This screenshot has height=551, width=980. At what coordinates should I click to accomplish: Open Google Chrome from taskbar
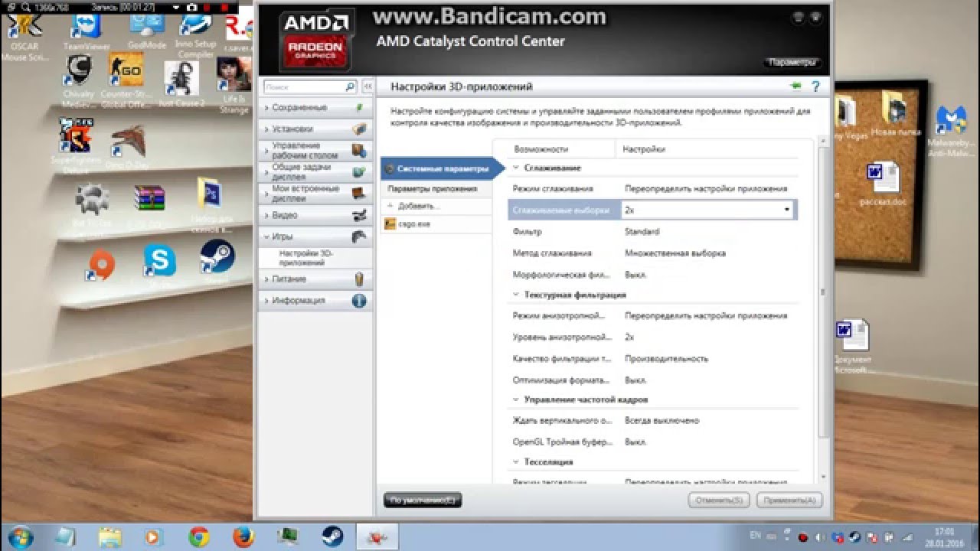coord(200,536)
